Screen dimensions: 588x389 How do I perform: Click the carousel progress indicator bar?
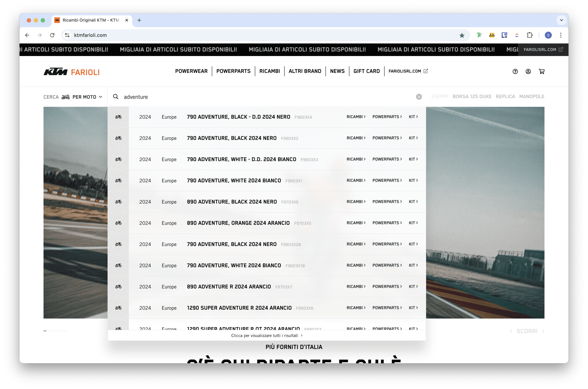(x=56, y=331)
